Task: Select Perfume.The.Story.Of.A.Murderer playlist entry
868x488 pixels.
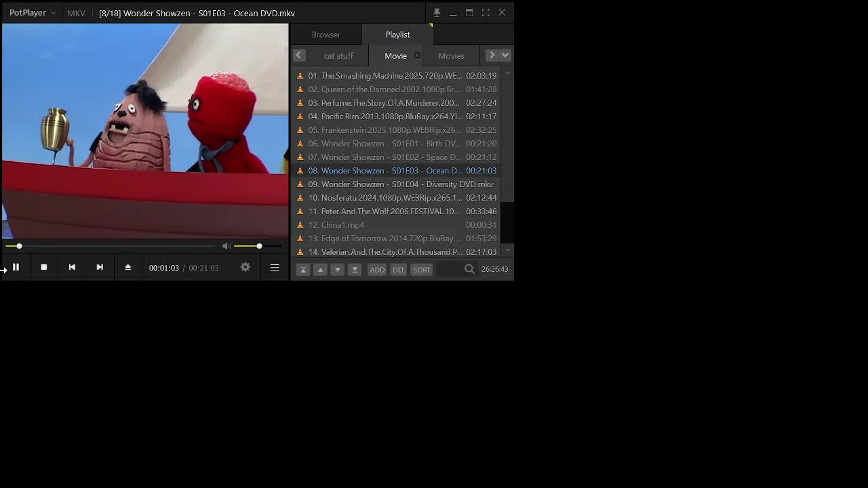Action: [x=396, y=103]
